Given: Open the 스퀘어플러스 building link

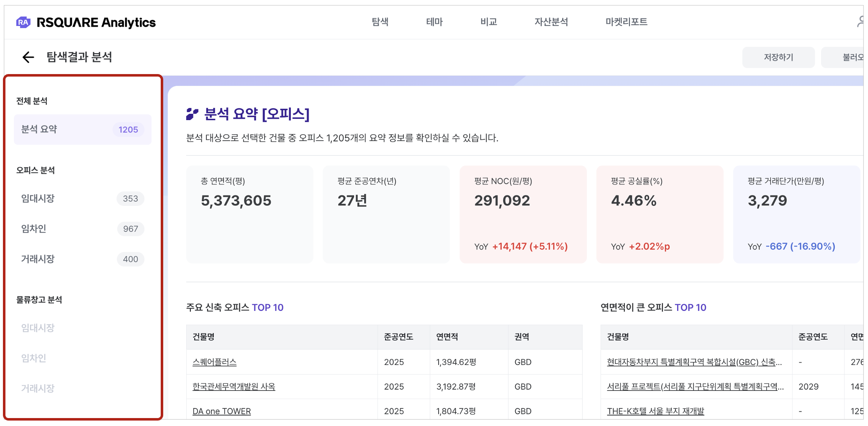Looking at the screenshot, I should 214,362.
